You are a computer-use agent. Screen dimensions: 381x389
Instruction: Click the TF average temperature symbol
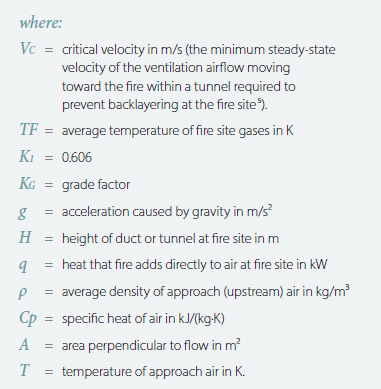[x=29, y=129]
